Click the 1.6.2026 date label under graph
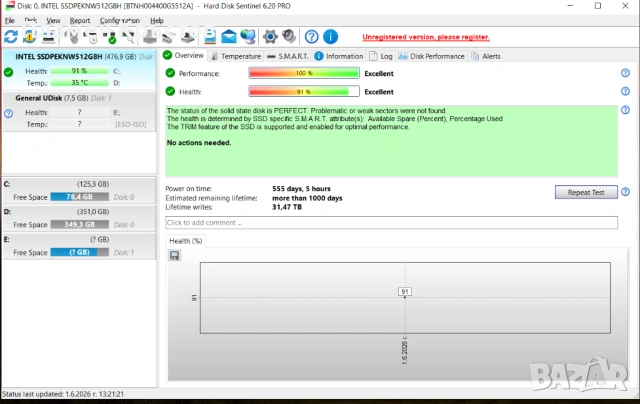640x404 pixels. (404, 350)
